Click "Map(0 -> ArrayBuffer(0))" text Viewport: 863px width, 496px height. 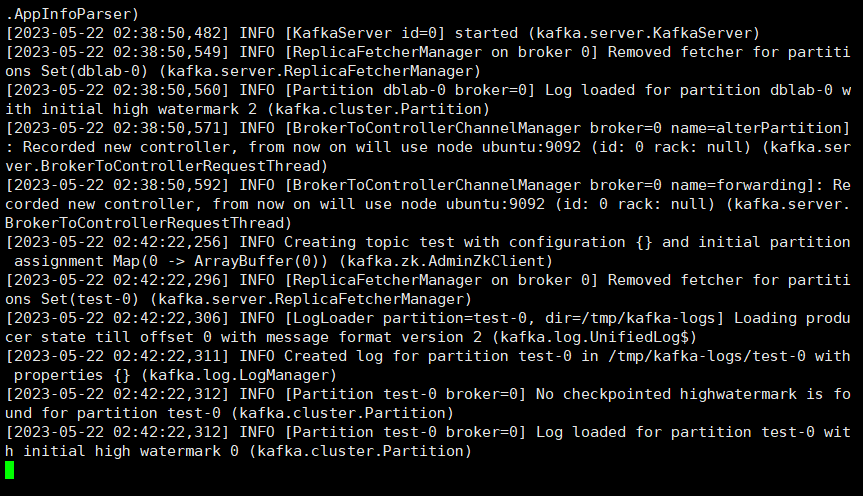click(x=221, y=261)
